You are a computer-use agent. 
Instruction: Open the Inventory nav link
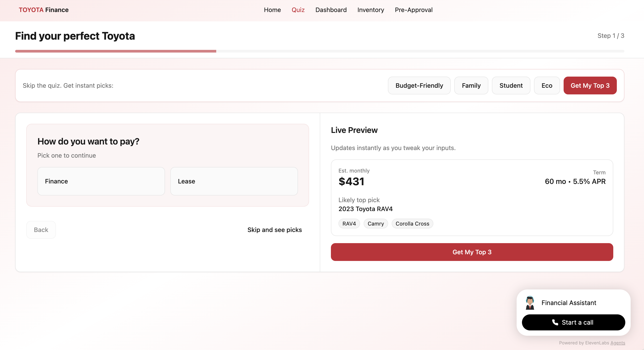[371, 10]
